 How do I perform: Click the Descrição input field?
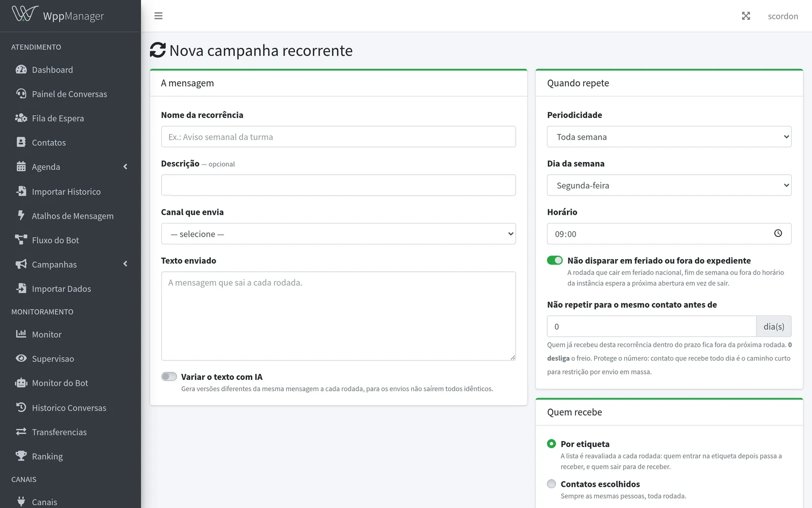339,185
